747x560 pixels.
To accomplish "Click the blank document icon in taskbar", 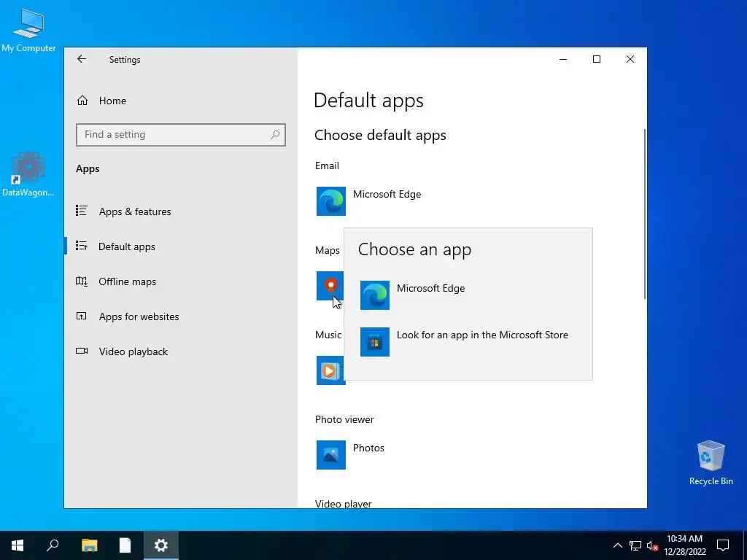I will (125, 545).
